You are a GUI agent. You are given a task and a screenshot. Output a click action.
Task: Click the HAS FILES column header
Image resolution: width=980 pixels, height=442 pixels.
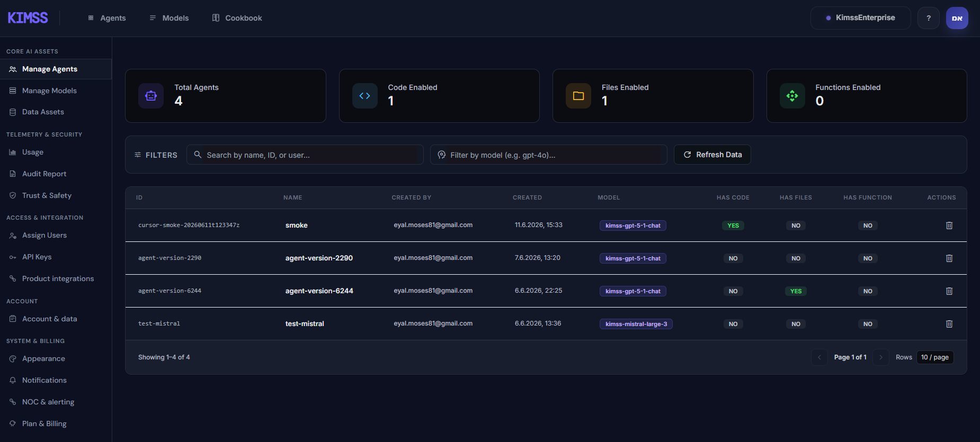point(796,197)
